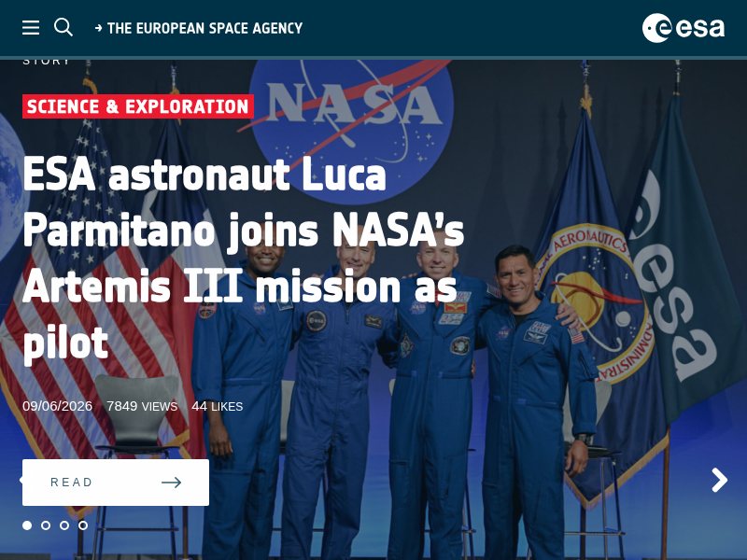Select the first carousel dot
The width and height of the screenshot is (747, 560).
click(x=27, y=525)
